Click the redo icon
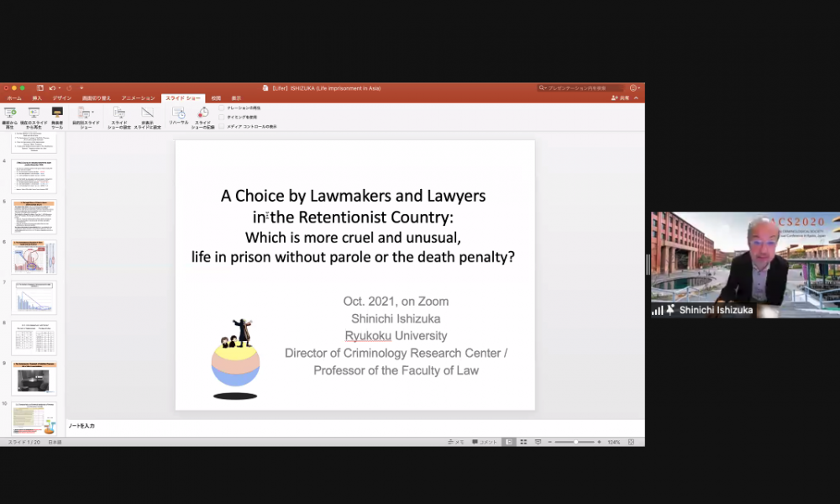Screen dimensions: 840x504 (x=69, y=88)
